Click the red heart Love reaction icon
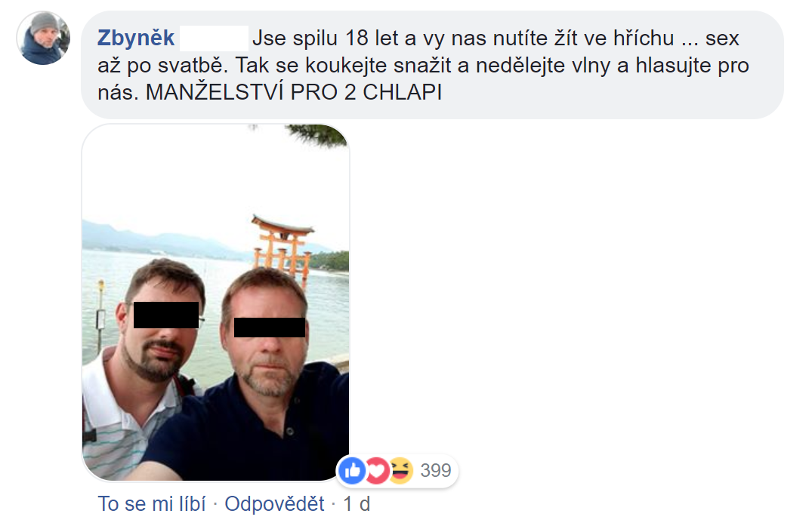Image resolution: width=812 pixels, height=526 pixels. tap(377, 470)
